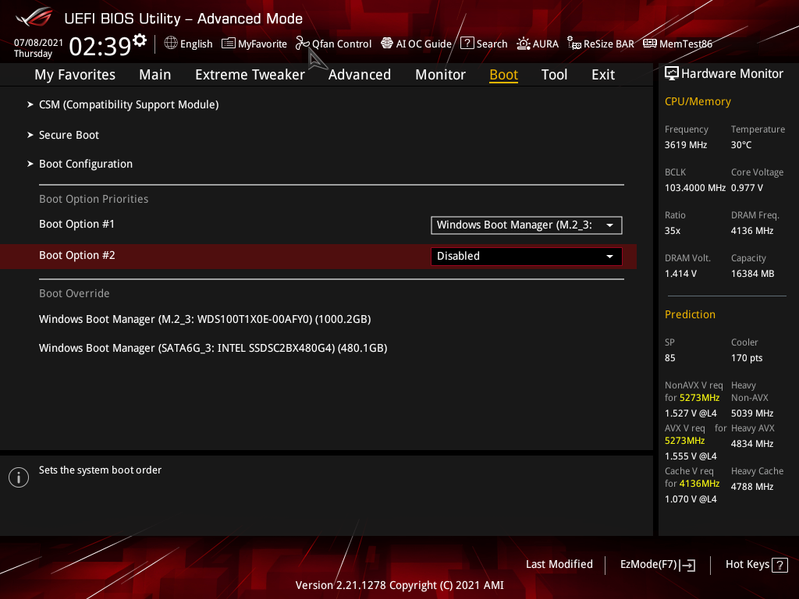Click the Last Modified button

pyautogui.click(x=559, y=564)
